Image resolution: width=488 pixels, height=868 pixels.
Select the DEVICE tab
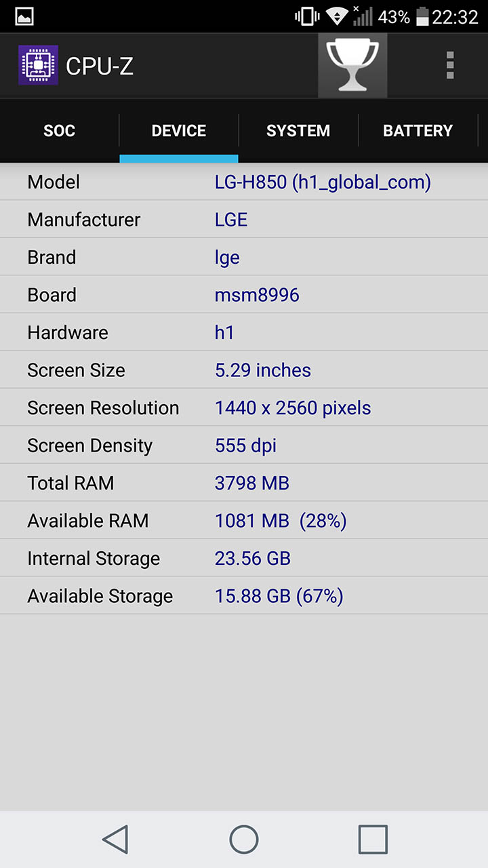tap(179, 131)
